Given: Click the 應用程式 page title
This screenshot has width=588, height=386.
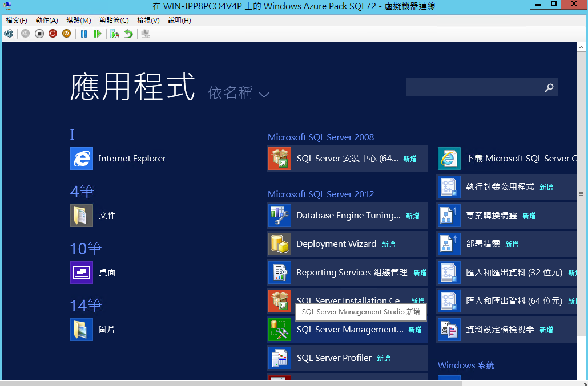Looking at the screenshot, I should click(x=133, y=87).
